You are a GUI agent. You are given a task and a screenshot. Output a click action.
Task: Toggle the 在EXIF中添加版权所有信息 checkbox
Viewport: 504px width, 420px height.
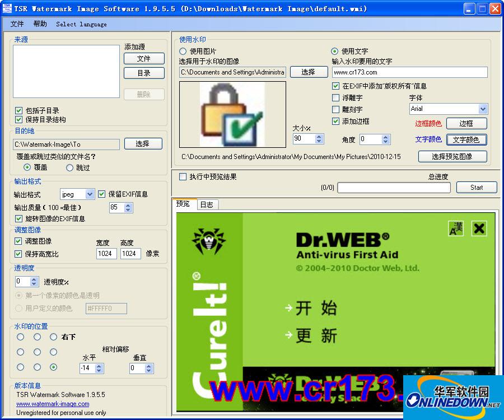(x=335, y=86)
